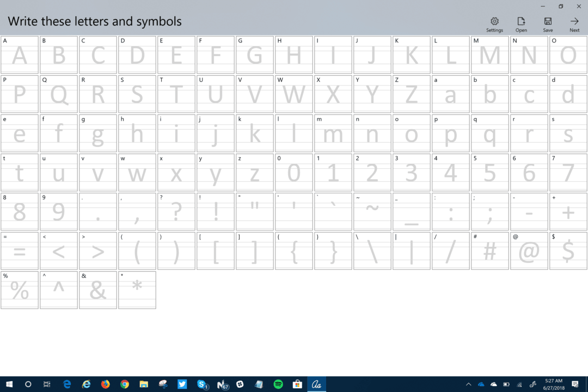Select the ampersand writing cell
Viewport: 588px width, 392px height.
tap(98, 290)
